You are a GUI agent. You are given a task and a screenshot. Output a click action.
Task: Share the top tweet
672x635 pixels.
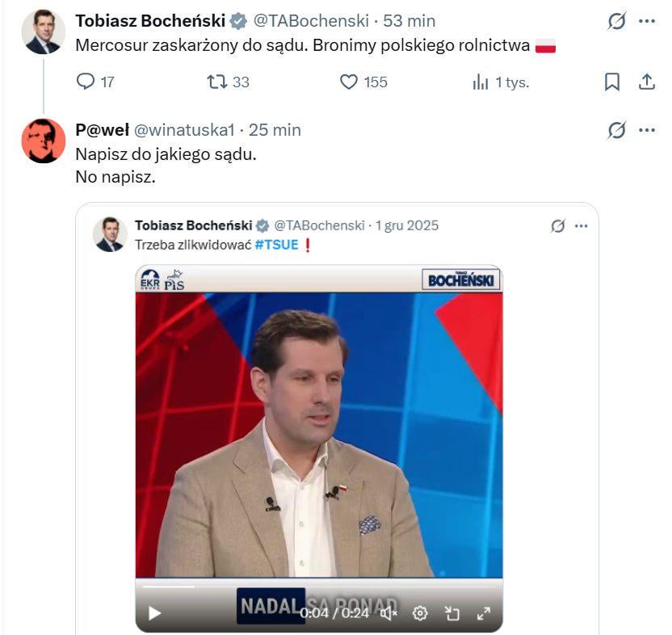[646, 82]
